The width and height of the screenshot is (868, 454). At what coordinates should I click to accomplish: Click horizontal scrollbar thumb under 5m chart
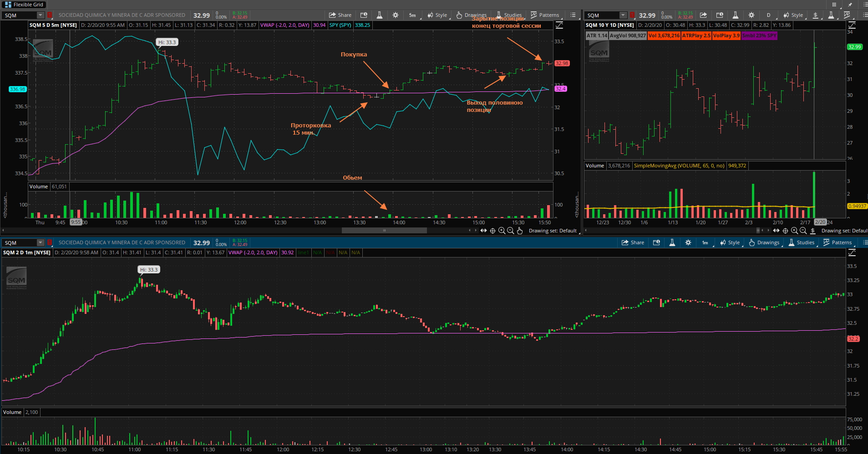384,230
